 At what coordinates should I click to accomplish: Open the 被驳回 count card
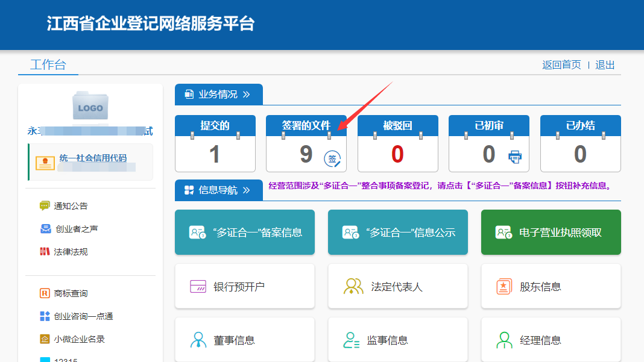point(397,143)
